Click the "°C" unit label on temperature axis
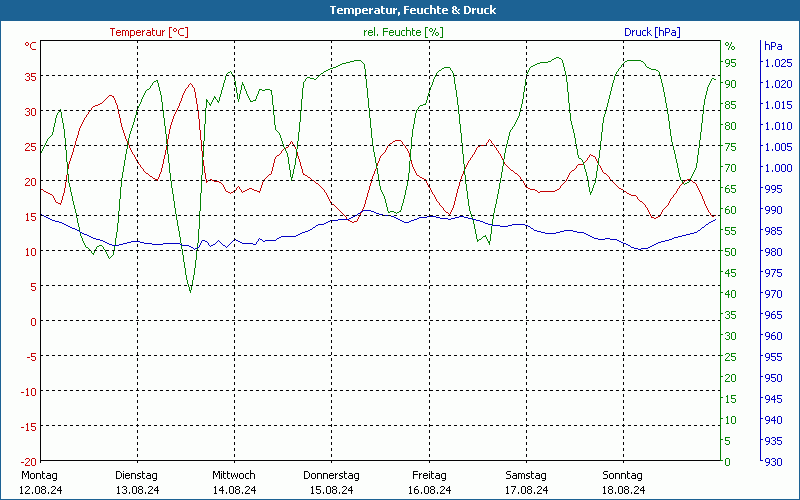The height and width of the screenshot is (500, 800). click(31, 46)
